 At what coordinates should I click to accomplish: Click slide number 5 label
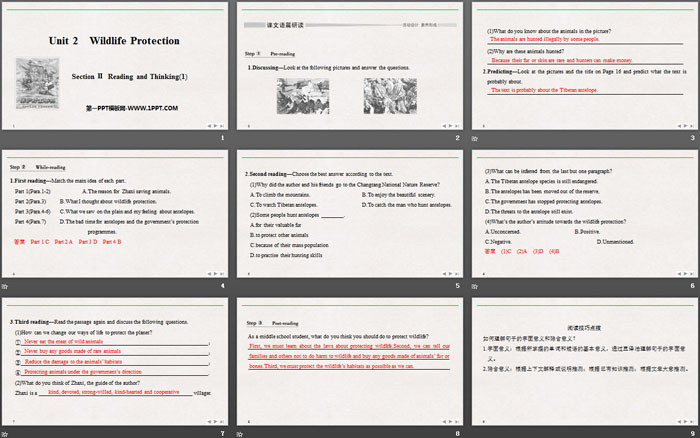click(458, 286)
